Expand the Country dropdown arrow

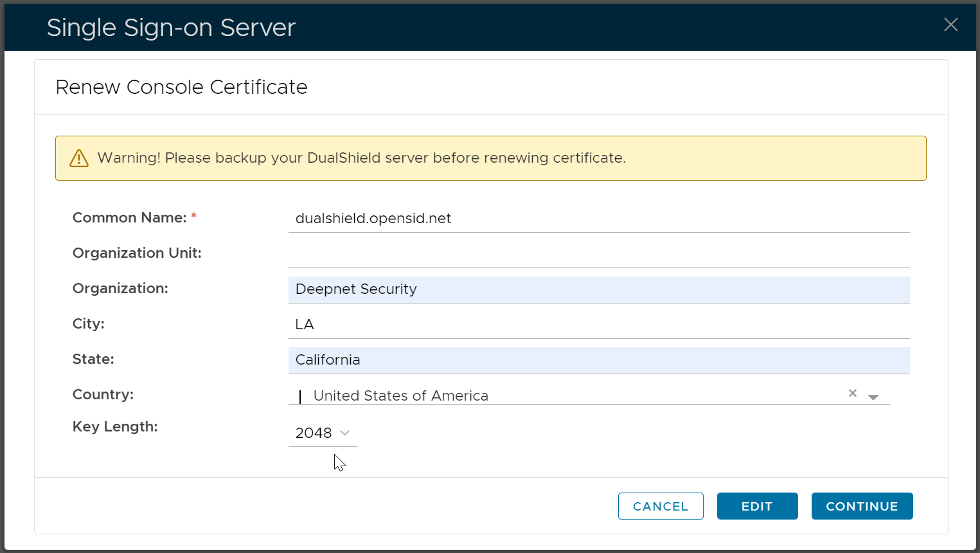click(873, 397)
